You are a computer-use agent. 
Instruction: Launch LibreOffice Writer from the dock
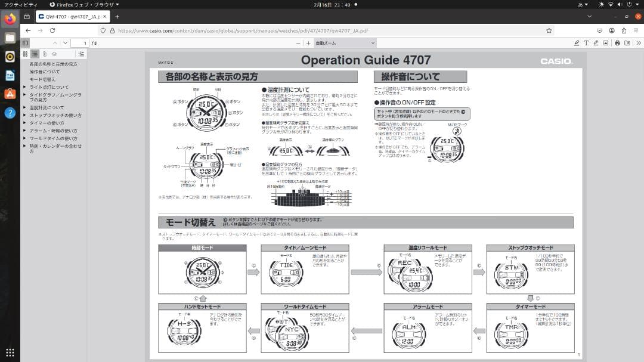[x=10, y=76]
